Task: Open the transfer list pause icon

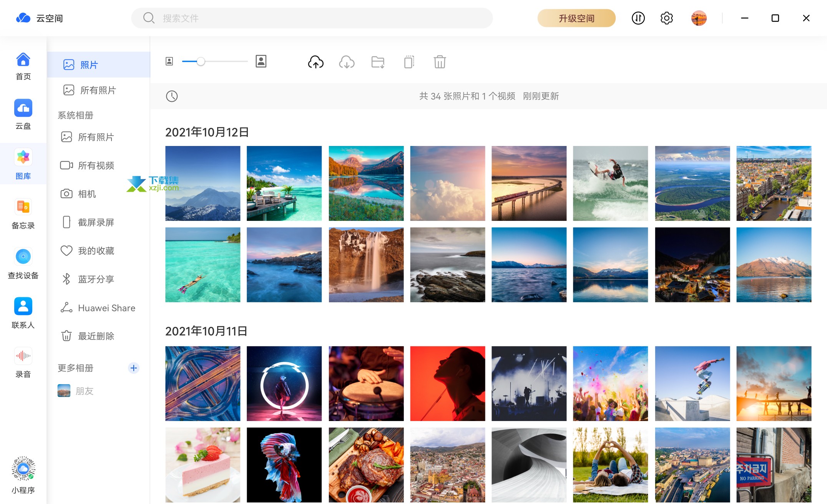Action: [x=638, y=18]
